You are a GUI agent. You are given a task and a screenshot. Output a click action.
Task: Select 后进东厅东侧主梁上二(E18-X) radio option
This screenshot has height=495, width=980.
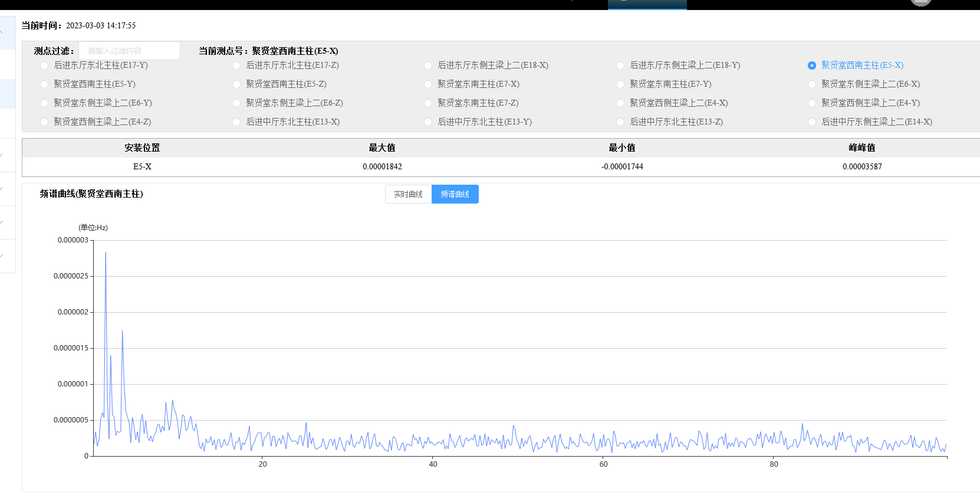(428, 65)
